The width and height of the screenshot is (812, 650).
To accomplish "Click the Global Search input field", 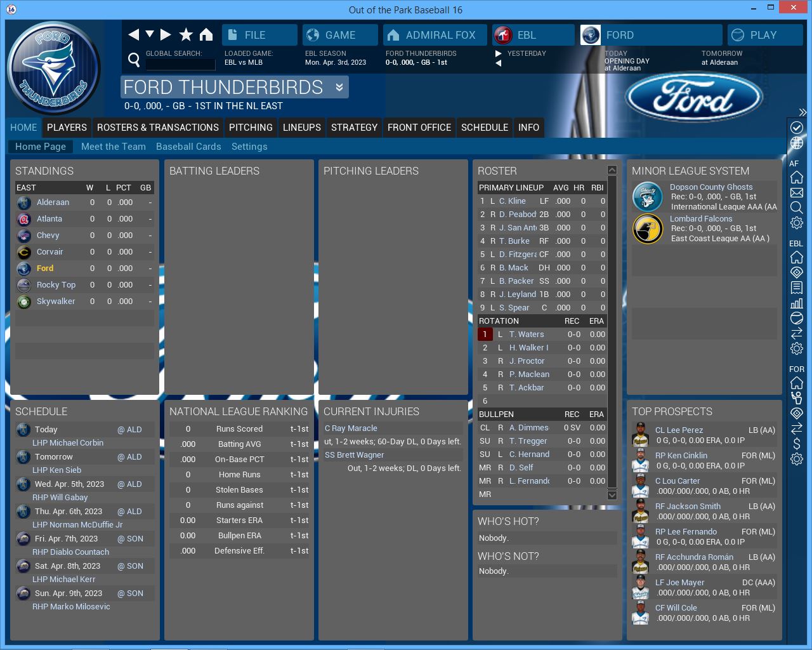I will pos(180,64).
